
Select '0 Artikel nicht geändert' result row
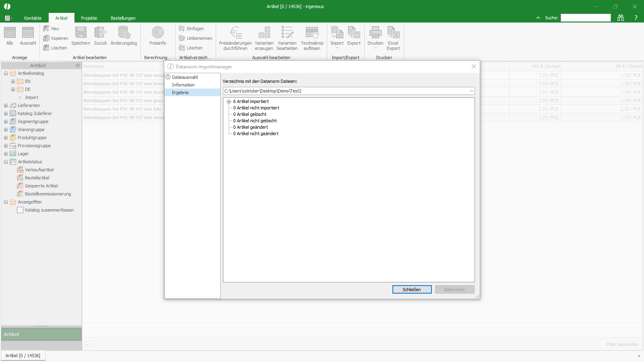click(256, 134)
